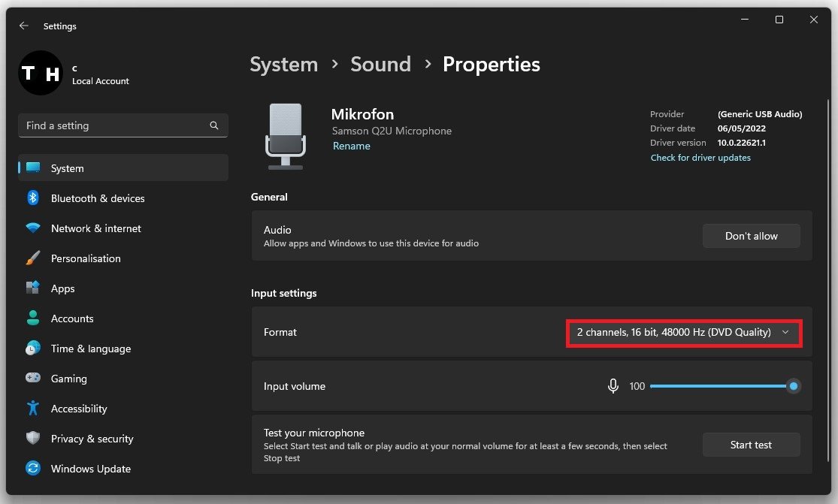Open Accessibility settings

(x=78, y=409)
